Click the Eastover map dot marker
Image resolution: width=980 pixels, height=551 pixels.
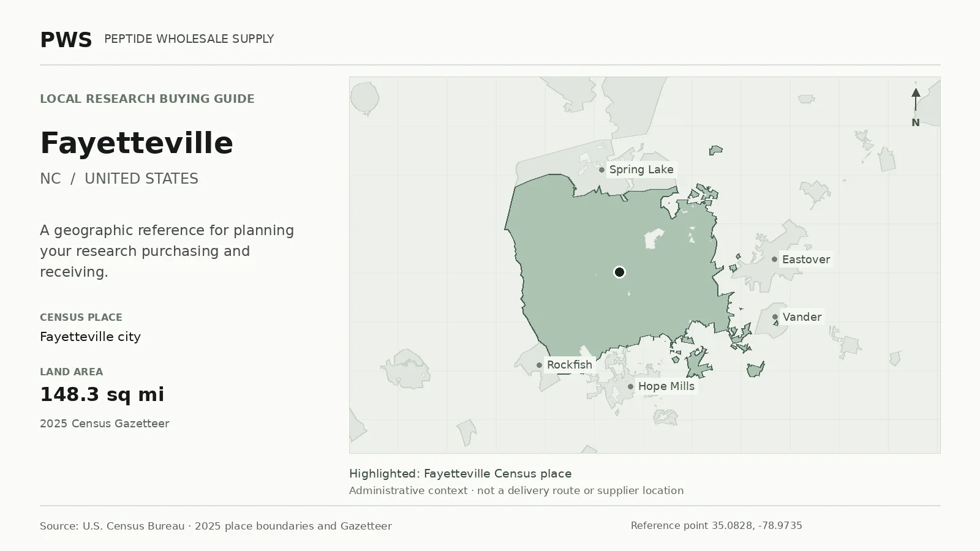click(x=774, y=259)
